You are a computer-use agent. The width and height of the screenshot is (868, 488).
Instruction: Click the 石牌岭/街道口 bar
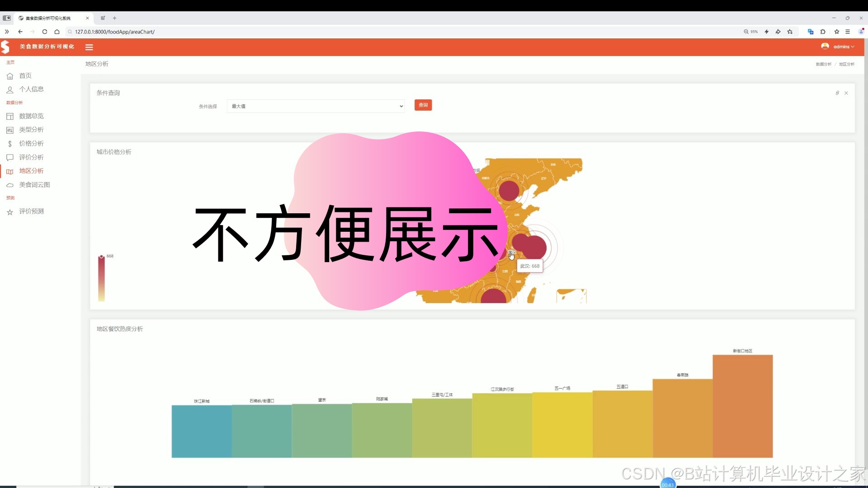click(x=262, y=431)
